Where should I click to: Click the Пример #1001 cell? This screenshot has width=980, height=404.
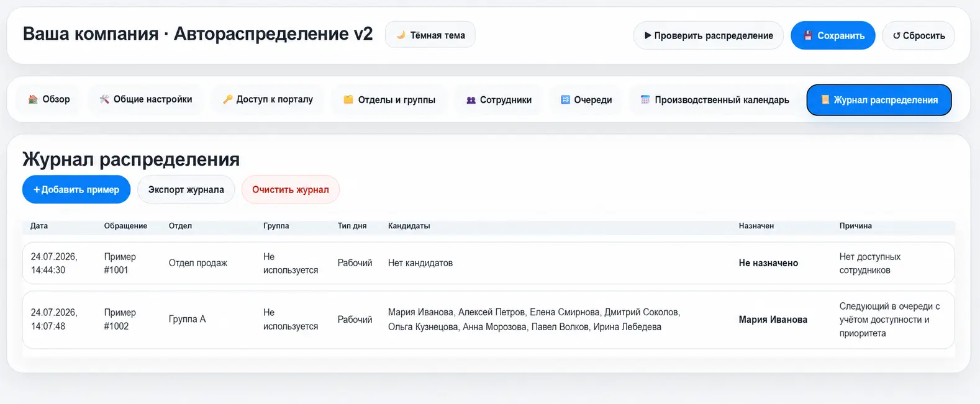tap(120, 263)
